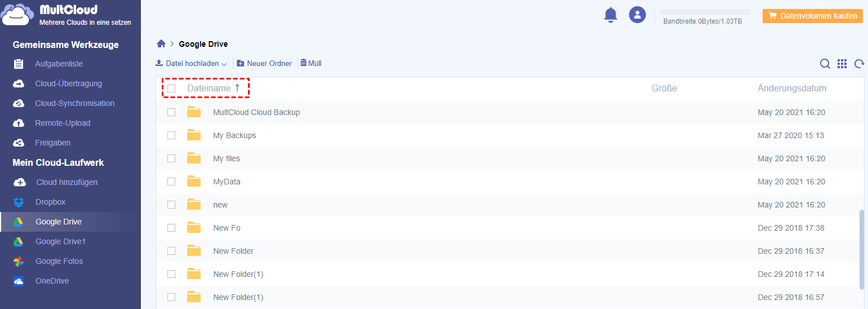
Task: Click the Google Drive breadcrumb text
Action: tap(203, 44)
